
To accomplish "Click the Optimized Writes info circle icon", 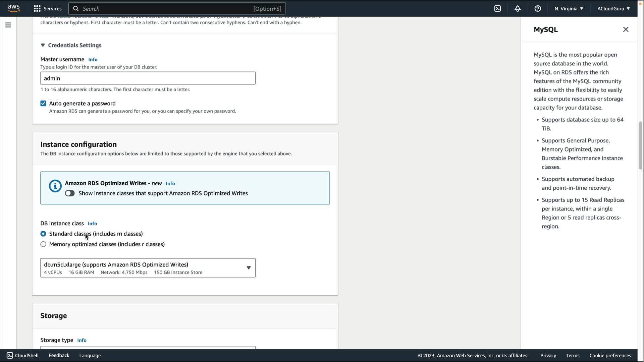I will coord(55,186).
